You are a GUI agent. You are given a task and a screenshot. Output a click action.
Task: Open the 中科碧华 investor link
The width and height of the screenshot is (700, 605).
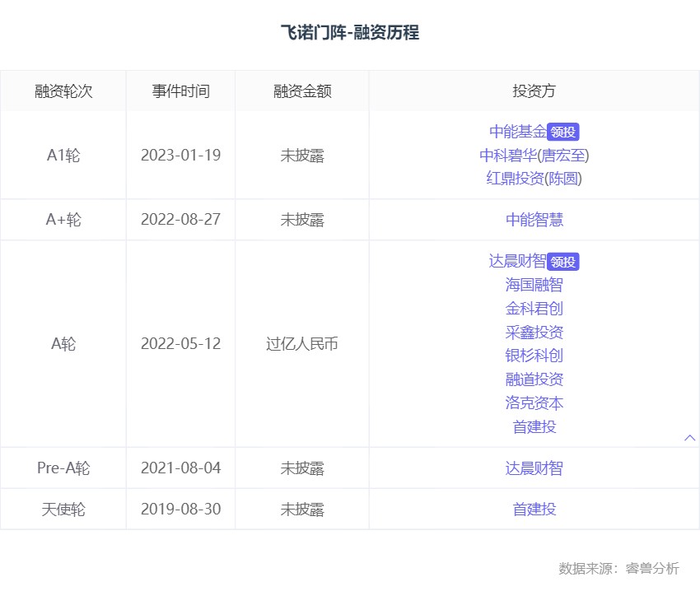(x=506, y=156)
